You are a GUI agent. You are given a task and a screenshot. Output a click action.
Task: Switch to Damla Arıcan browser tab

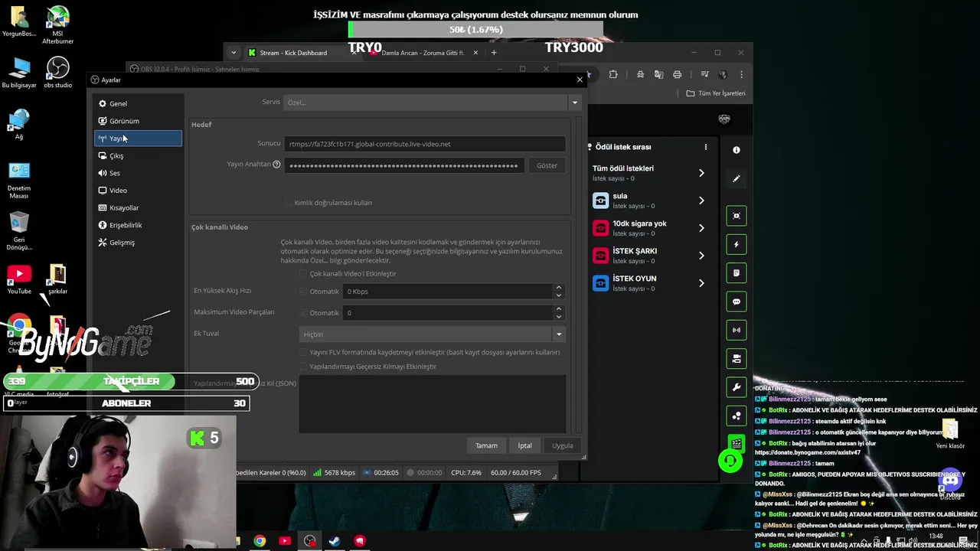click(423, 53)
